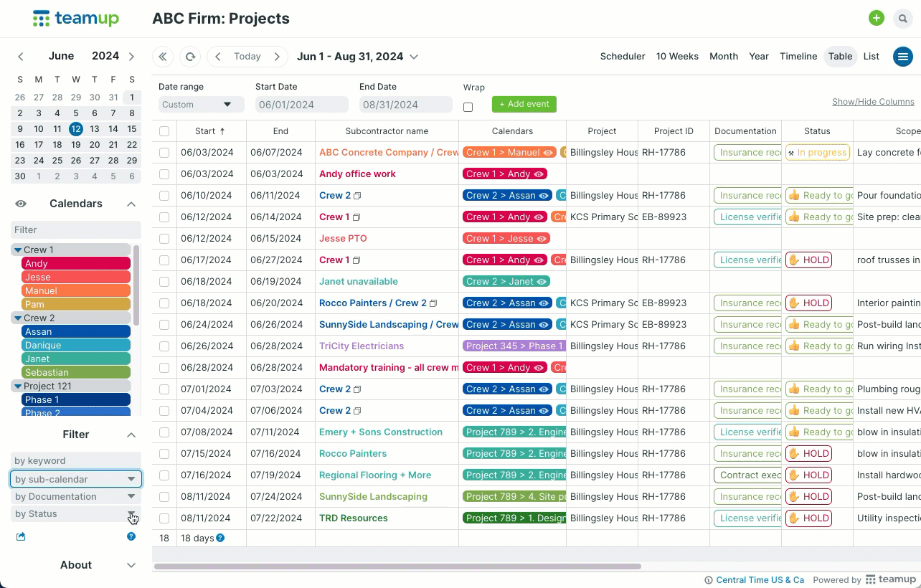Open Regional Flooring + More event

click(x=375, y=475)
